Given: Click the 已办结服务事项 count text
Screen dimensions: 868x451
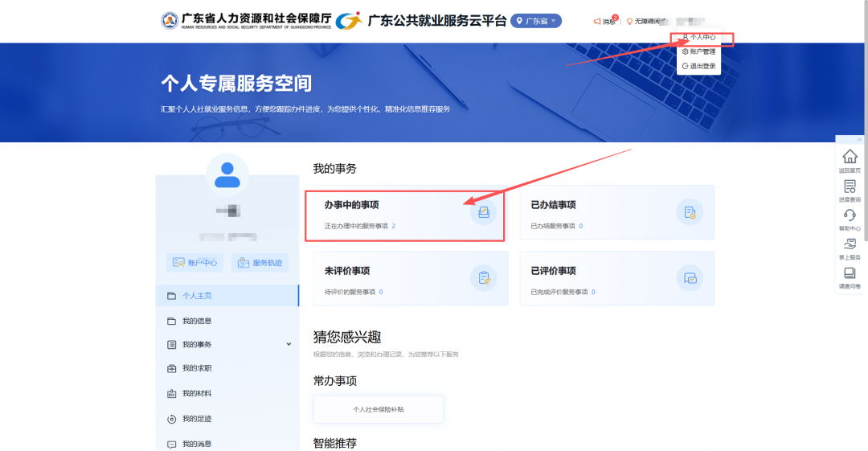Looking at the screenshot, I should (x=556, y=226).
